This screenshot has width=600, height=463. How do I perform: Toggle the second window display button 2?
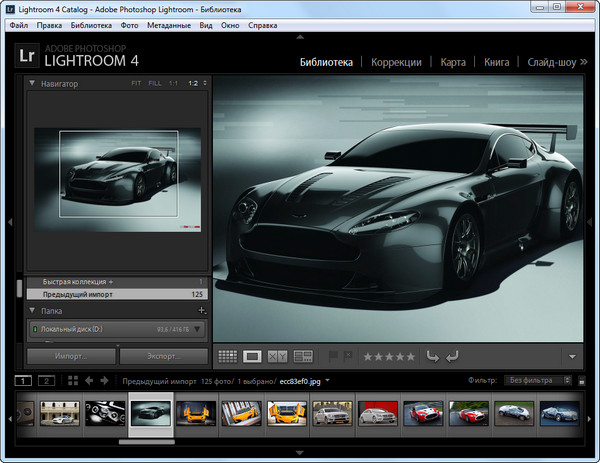point(46,381)
